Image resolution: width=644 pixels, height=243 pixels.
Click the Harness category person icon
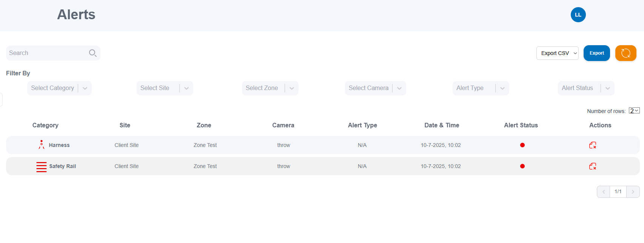42,145
